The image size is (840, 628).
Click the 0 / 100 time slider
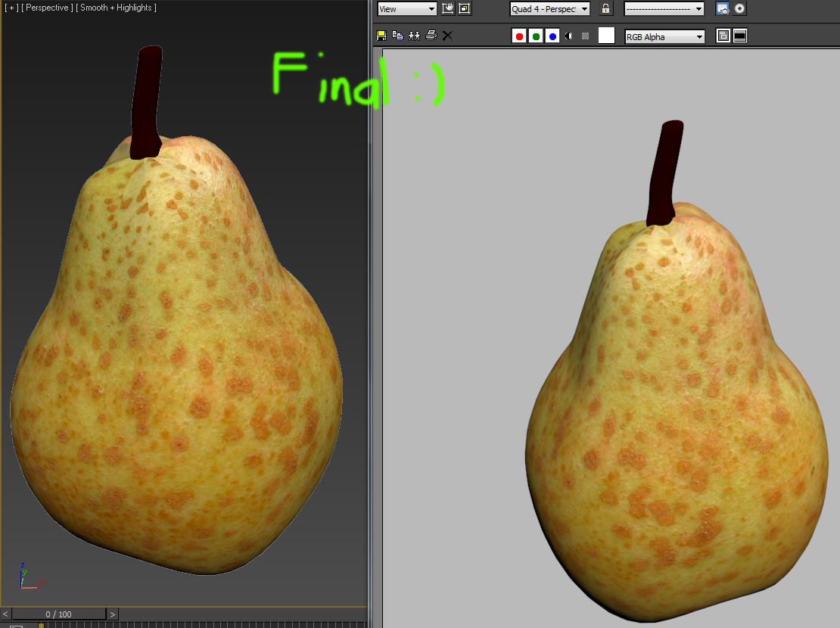(x=59, y=614)
